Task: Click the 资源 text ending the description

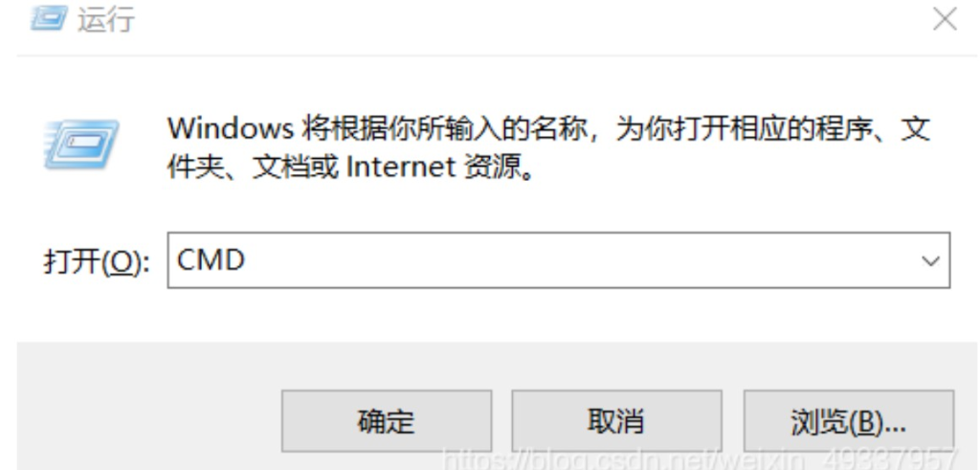Action: point(493,168)
